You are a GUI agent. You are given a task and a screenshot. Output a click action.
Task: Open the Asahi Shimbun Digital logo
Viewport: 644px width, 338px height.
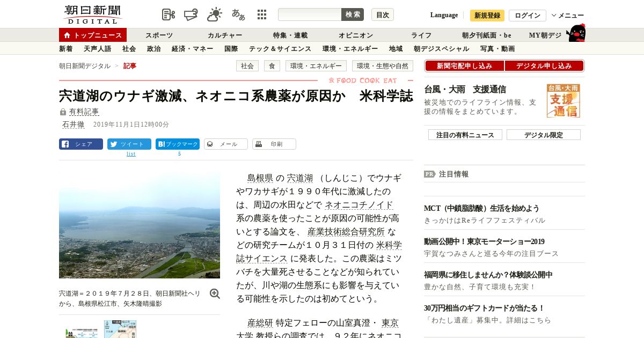click(92, 14)
